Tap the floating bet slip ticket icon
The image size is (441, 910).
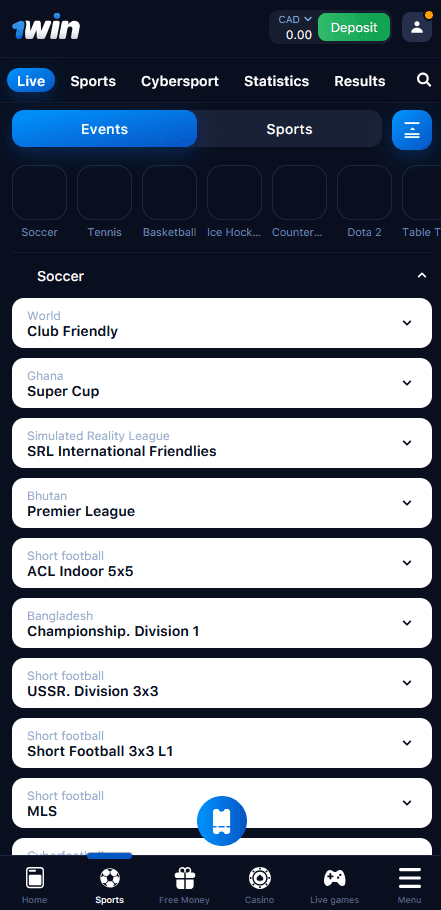(x=222, y=820)
